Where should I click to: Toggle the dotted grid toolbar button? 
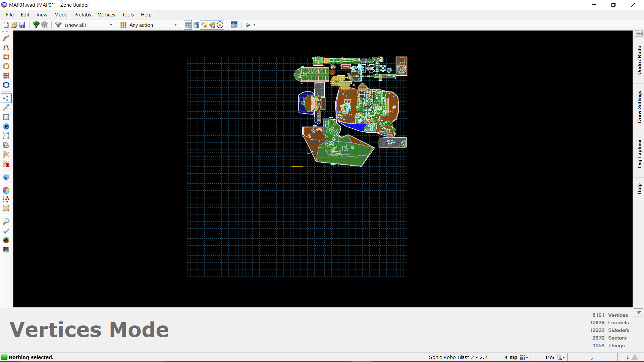[x=196, y=25]
